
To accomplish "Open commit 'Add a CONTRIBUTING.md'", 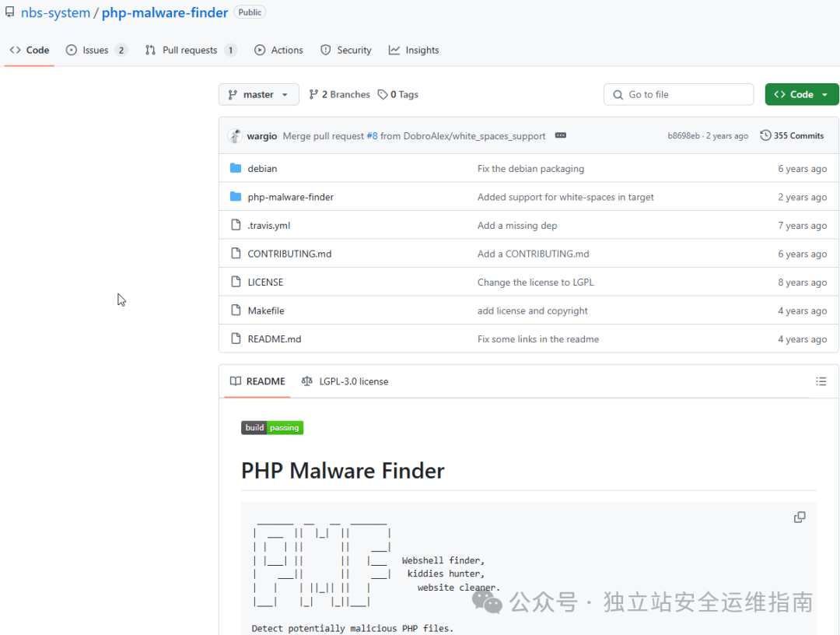I will click(x=533, y=254).
